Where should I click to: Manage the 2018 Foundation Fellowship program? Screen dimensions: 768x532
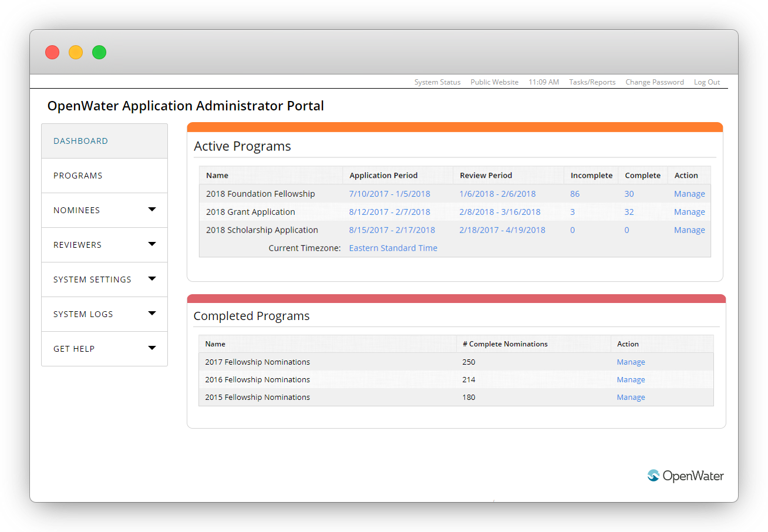(689, 194)
